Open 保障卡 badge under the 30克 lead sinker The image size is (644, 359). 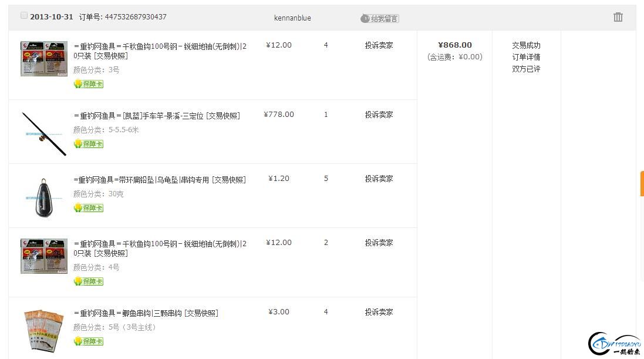(x=88, y=208)
